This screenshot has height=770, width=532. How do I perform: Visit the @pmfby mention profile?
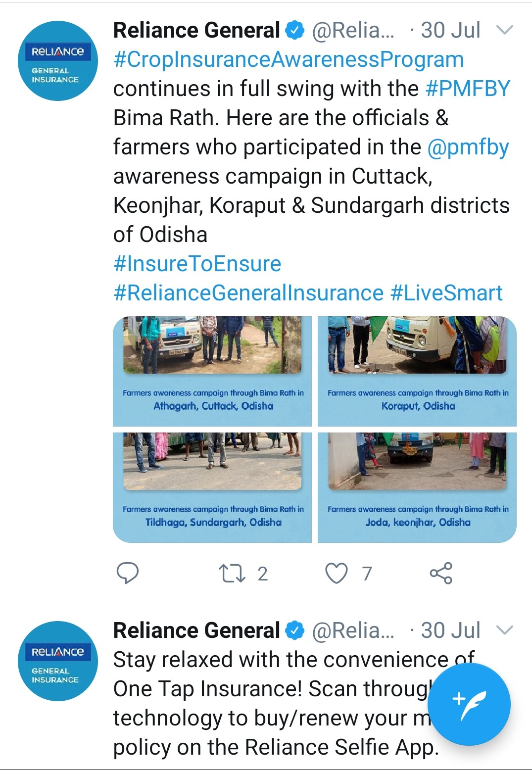[468, 147]
